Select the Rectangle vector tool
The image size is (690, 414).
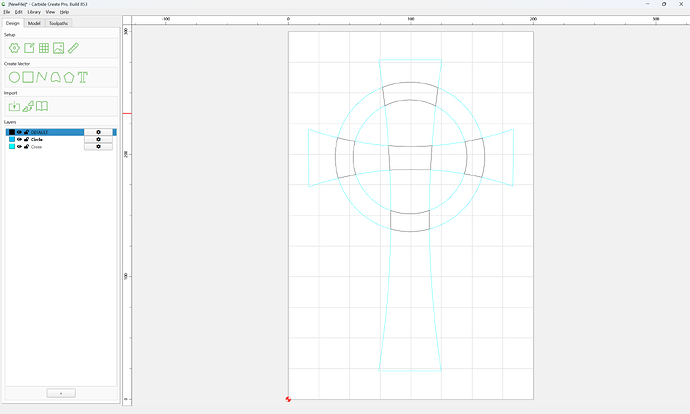[28, 77]
